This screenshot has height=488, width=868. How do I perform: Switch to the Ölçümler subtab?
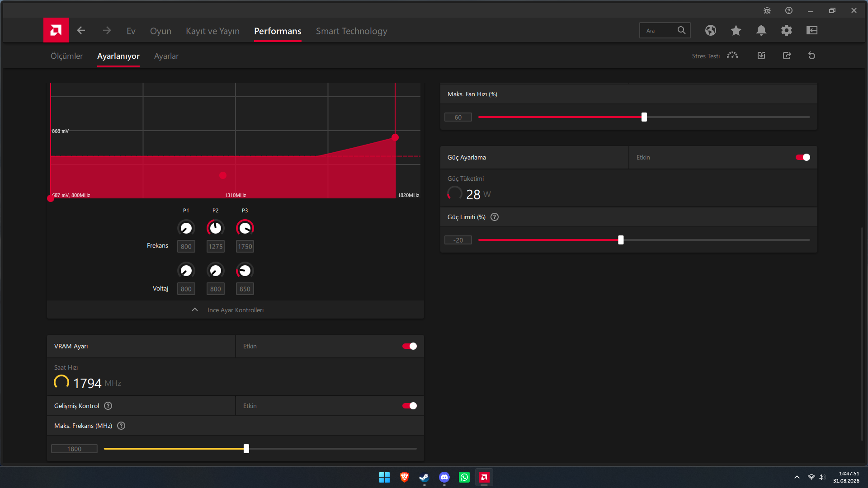click(66, 56)
